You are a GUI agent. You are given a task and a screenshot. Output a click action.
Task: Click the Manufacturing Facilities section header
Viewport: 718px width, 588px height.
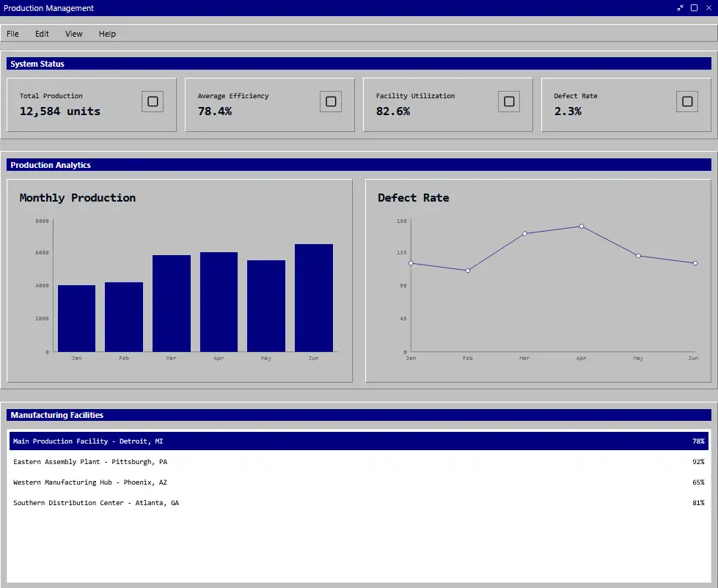[x=359, y=415]
